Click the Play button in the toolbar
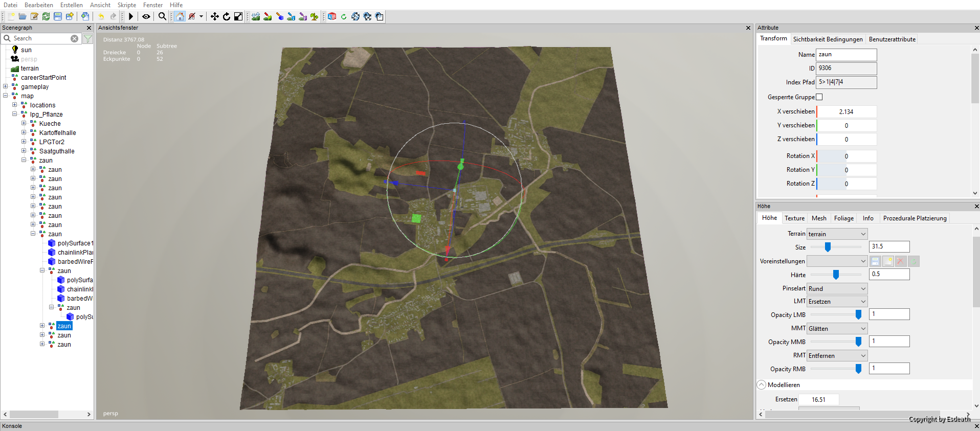Image resolution: width=980 pixels, height=431 pixels. (131, 16)
